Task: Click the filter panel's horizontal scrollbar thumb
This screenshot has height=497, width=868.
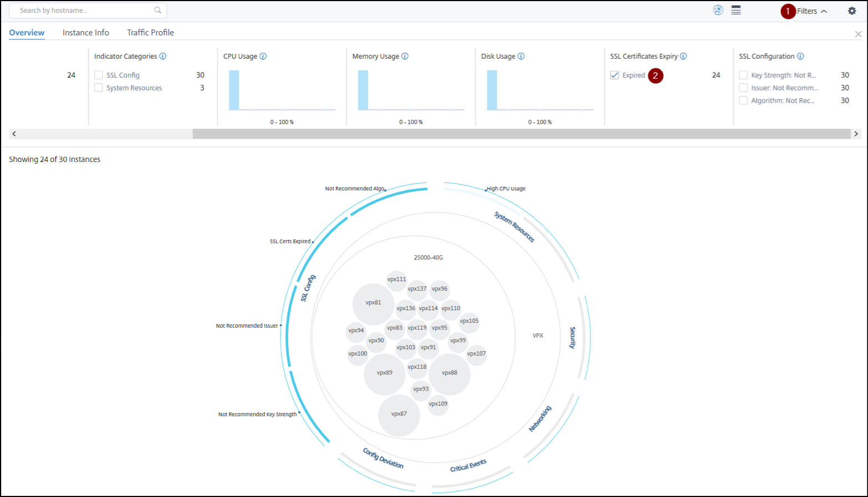Action: pos(522,134)
